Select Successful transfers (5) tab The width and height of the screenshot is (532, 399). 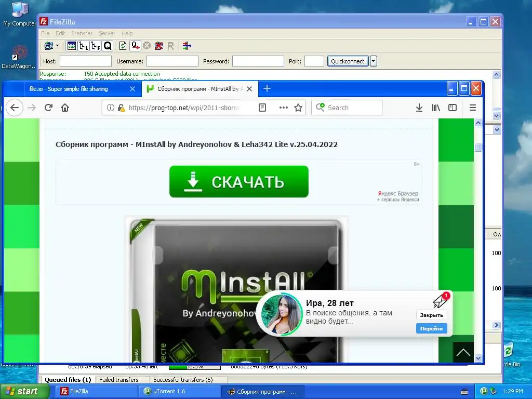[x=183, y=380]
